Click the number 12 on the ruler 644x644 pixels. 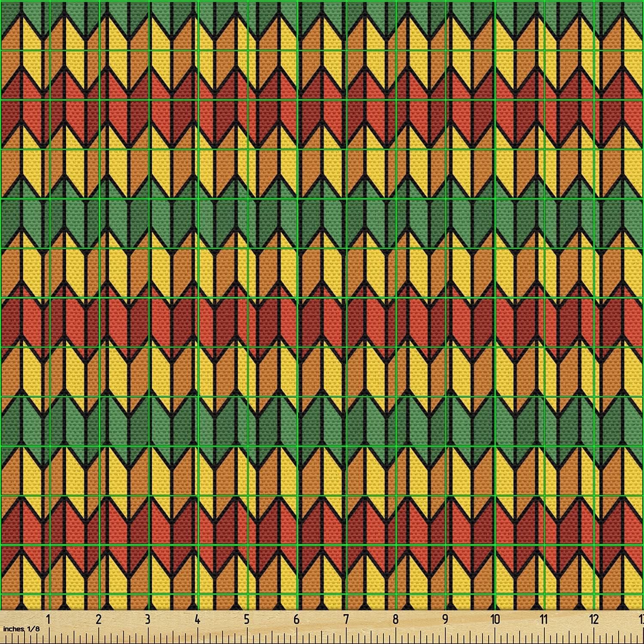pos(594,619)
